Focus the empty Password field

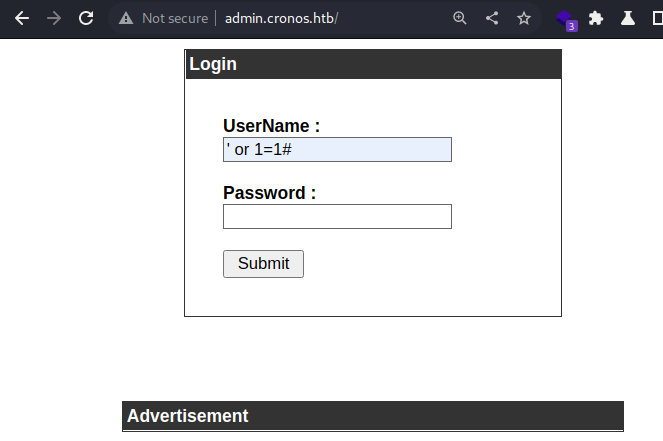[x=337, y=216]
